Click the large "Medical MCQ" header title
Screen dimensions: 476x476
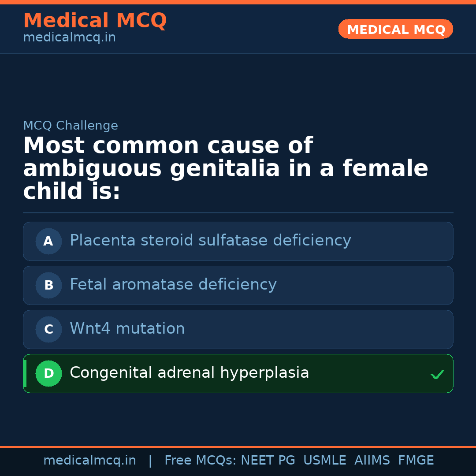[x=95, y=21]
